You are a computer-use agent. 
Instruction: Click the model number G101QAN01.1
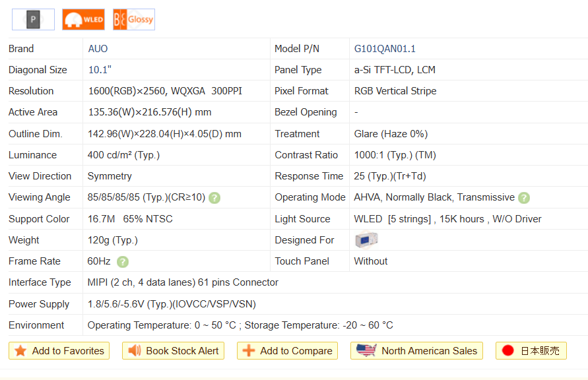(385, 49)
